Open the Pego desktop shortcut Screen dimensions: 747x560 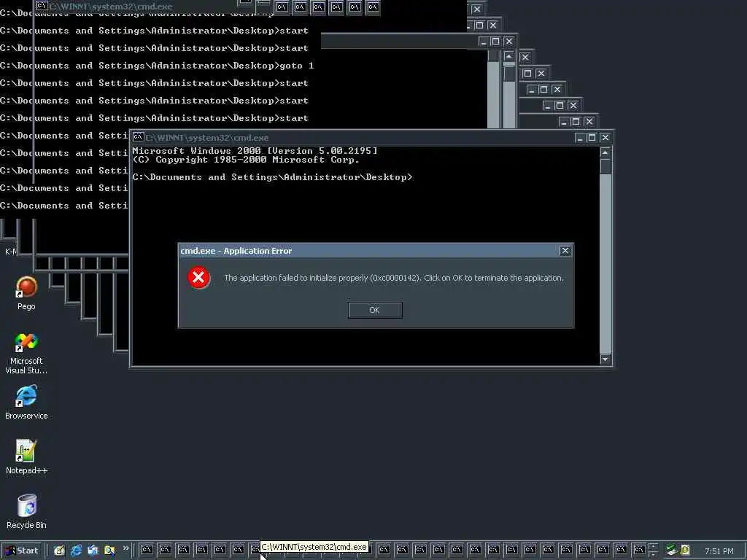pos(26,293)
